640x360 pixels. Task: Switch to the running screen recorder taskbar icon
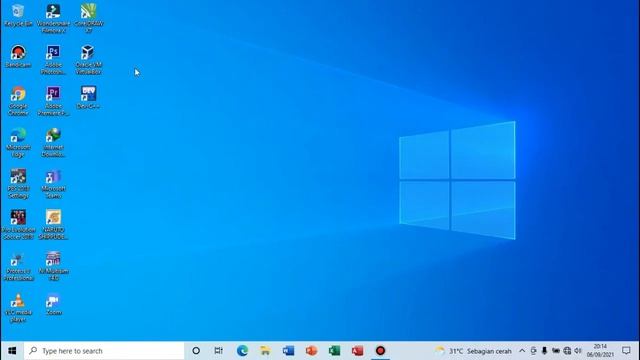coord(380,351)
